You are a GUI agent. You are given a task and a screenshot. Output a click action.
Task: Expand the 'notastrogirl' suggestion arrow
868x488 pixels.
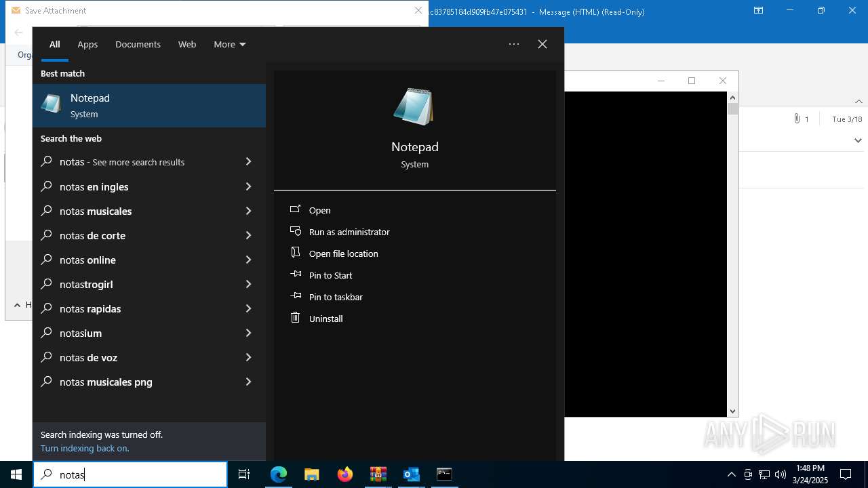click(x=248, y=284)
